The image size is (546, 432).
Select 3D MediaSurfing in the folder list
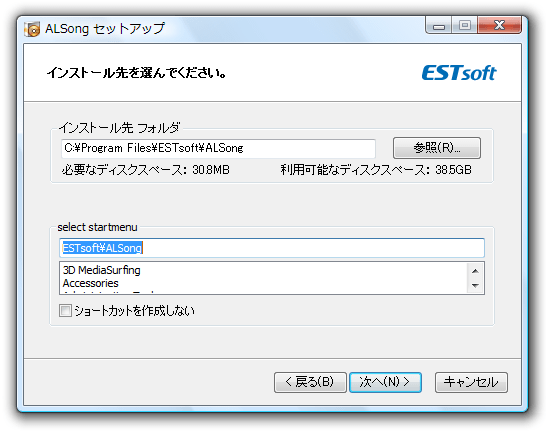(x=102, y=270)
